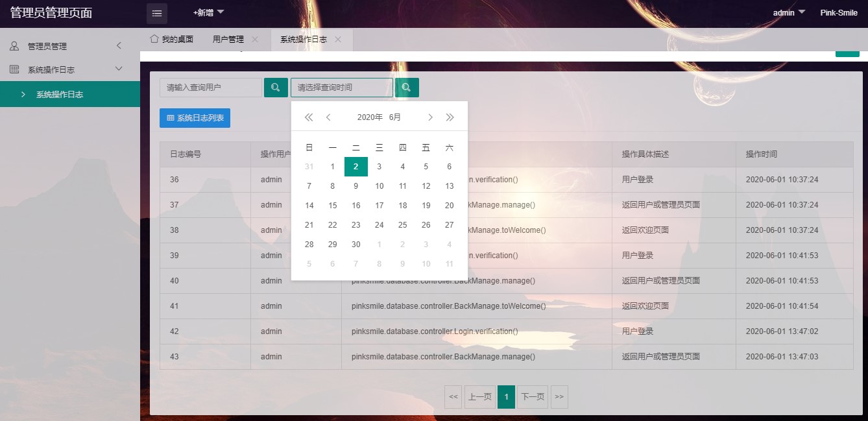Go to next month in the calendar
This screenshot has height=421, width=868.
(x=430, y=117)
